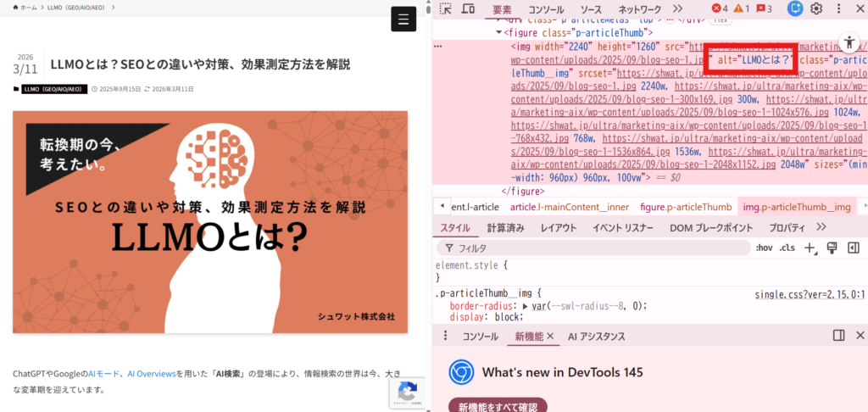The width and height of the screenshot is (868, 412).
Task: Open the AI Overviews link
Action: (152, 374)
